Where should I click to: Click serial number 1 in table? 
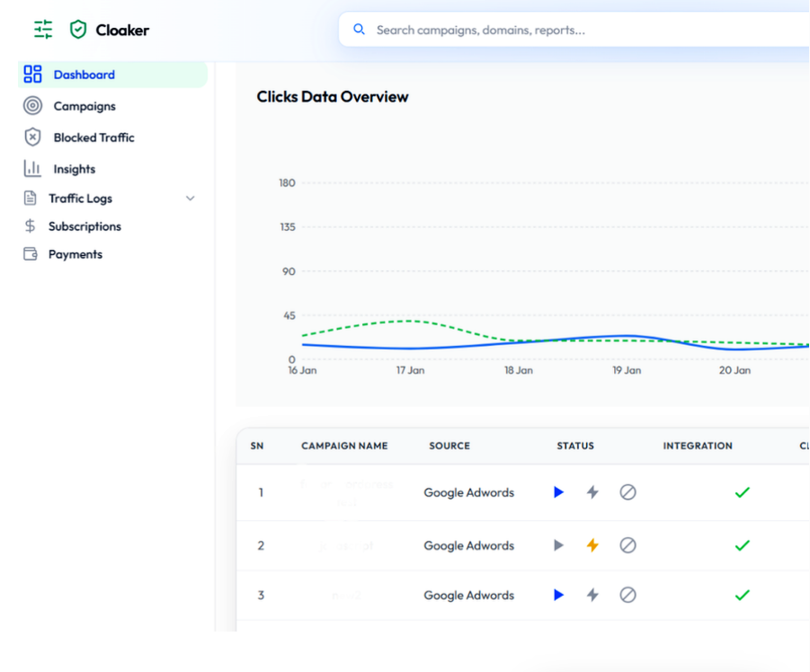tap(261, 492)
